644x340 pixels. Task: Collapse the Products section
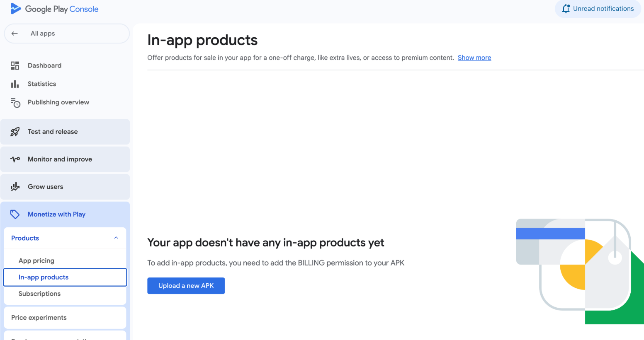point(116,238)
